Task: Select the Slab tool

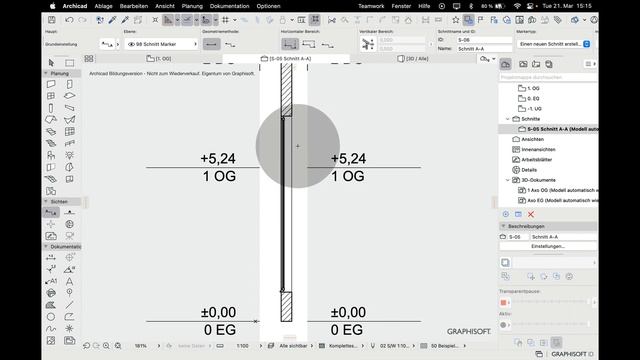Action: (70, 96)
